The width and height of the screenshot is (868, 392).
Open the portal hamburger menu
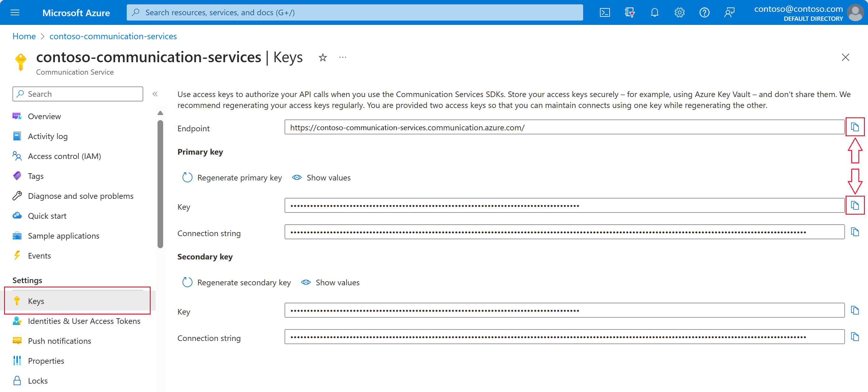pos(15,12)
